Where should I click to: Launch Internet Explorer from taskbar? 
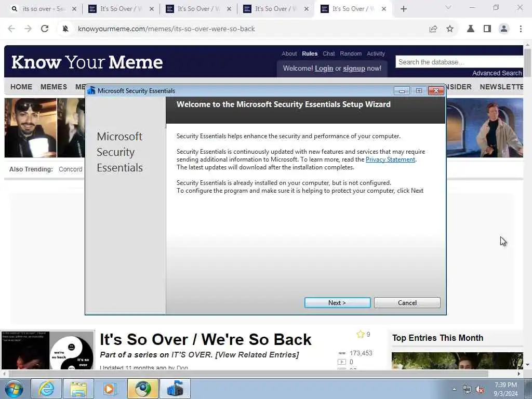[46, 389]
